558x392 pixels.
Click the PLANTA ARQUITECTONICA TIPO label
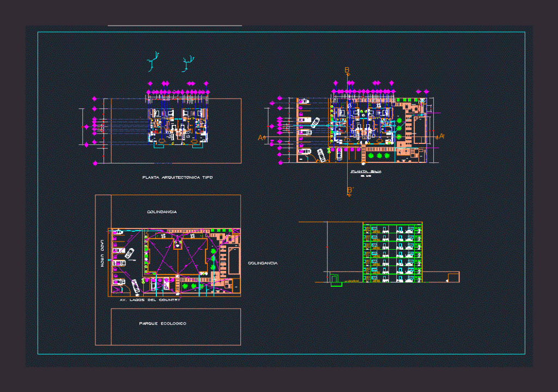click(178, 177)
